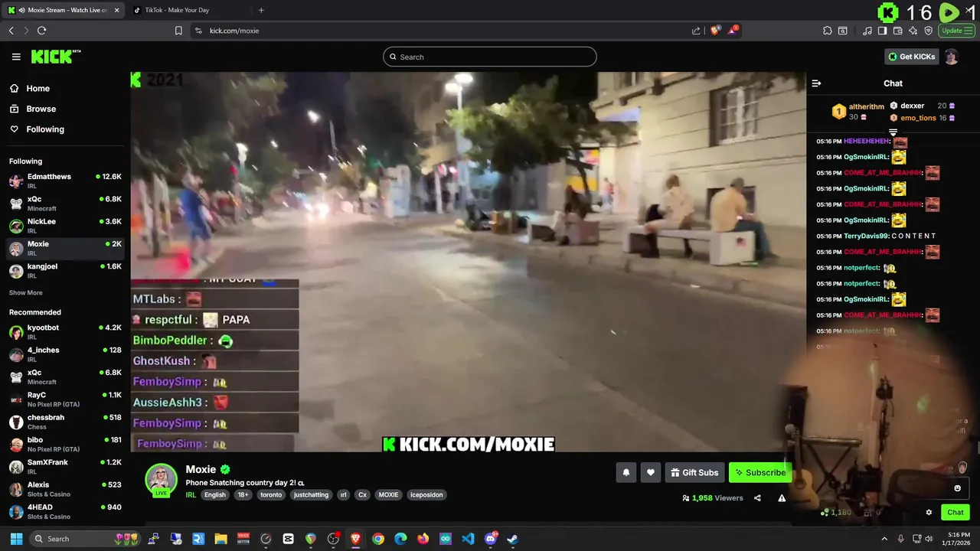Open the share stream icon
The height and width of the screenshot is (551, 980).
[757, 498]
